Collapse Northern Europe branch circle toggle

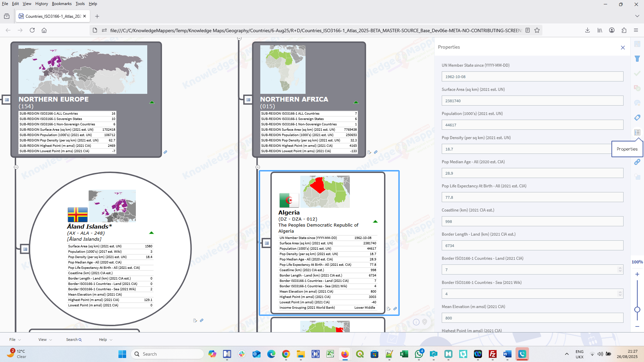16,167
